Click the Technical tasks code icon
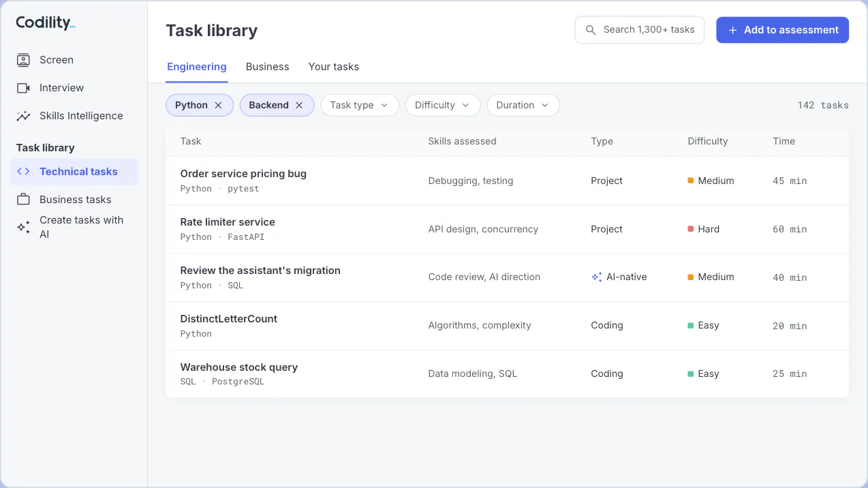This screenshot has height=488, width=868. click(23, 172)
